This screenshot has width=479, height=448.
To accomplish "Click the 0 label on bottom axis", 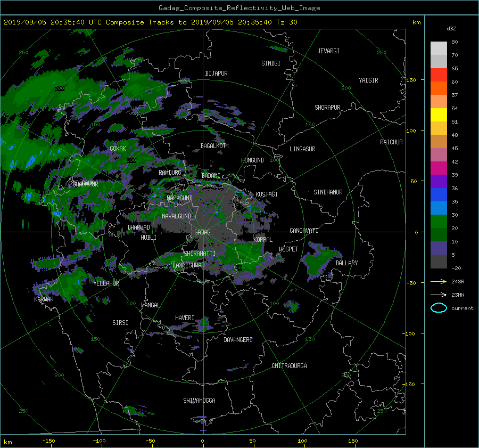I will (x=202, y=441).
